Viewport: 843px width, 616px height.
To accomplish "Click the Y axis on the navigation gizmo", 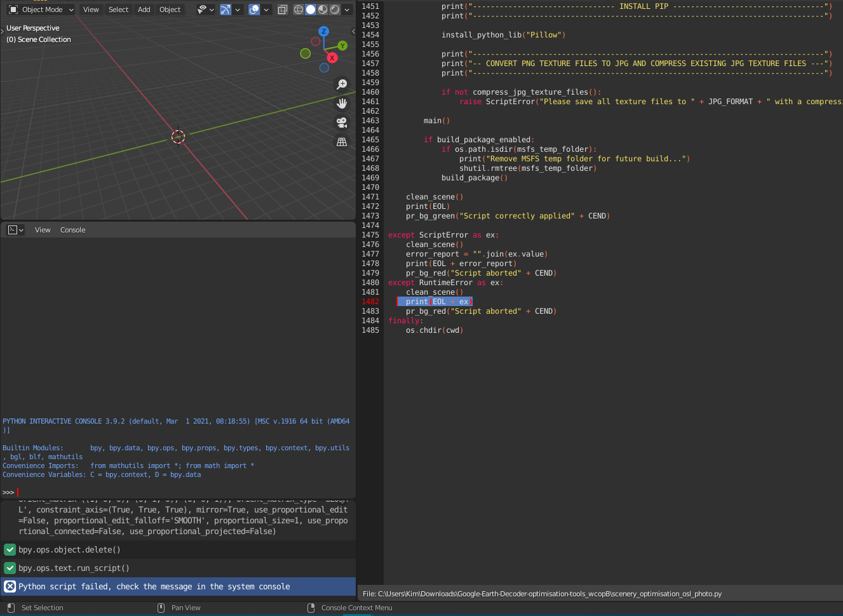I will [342, 46].
